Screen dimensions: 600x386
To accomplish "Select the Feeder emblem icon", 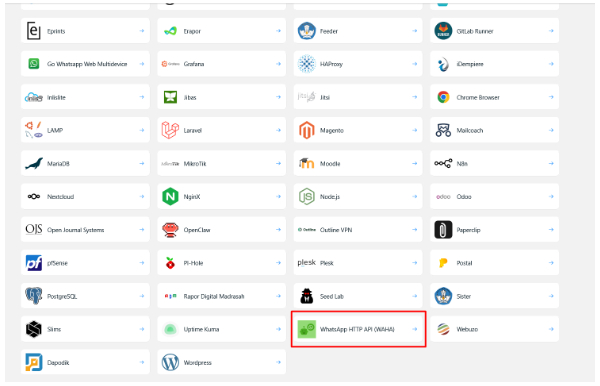I will tap(307, 31).
